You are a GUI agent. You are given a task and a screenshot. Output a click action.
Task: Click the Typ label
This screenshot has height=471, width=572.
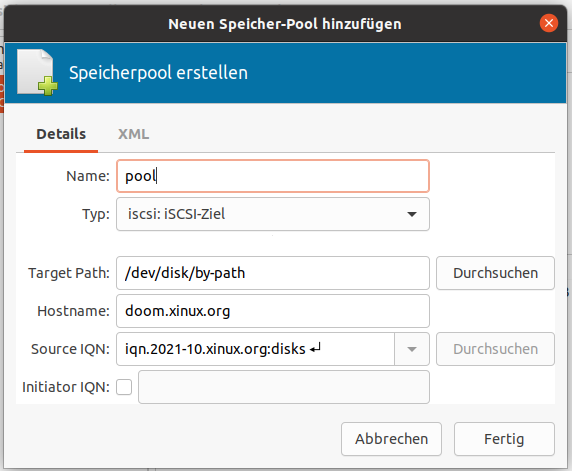[x=96, y=214]
